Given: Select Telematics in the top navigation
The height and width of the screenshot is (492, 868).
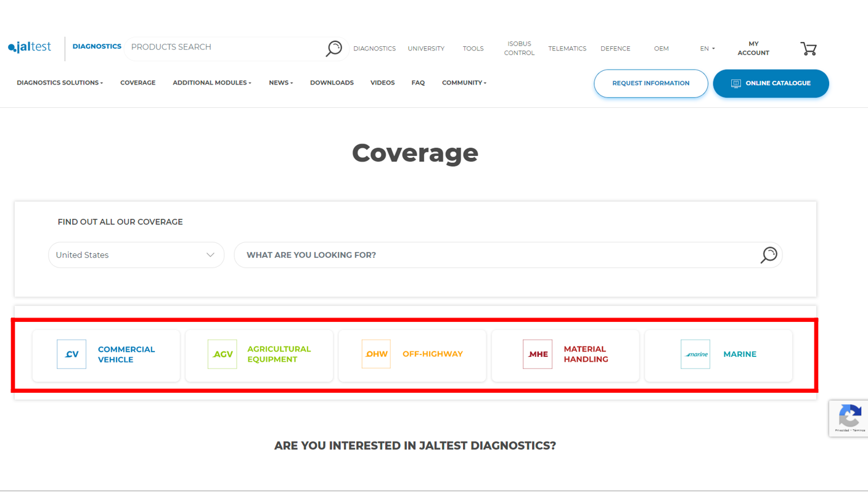Looking at the screenshot, I should [567, 49].
